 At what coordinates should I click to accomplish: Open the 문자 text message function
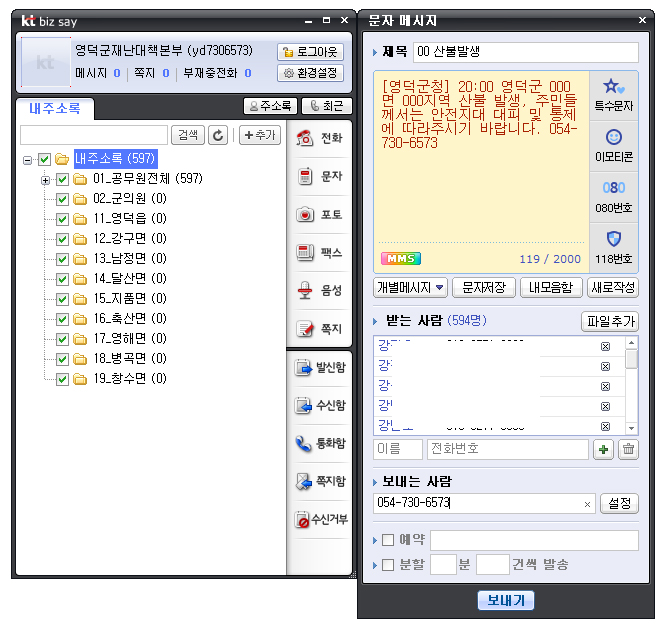[x=319, y=176]
